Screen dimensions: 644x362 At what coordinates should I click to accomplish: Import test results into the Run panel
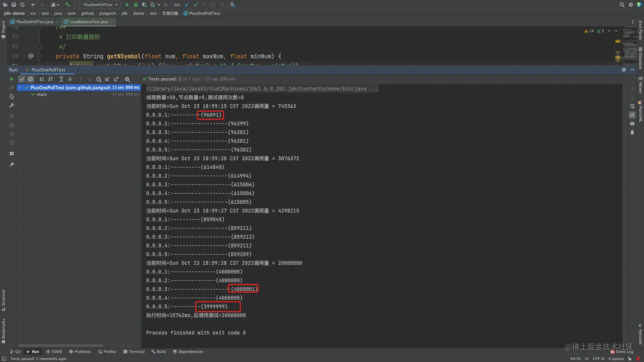pyautogui.click(x=107, y=79)
